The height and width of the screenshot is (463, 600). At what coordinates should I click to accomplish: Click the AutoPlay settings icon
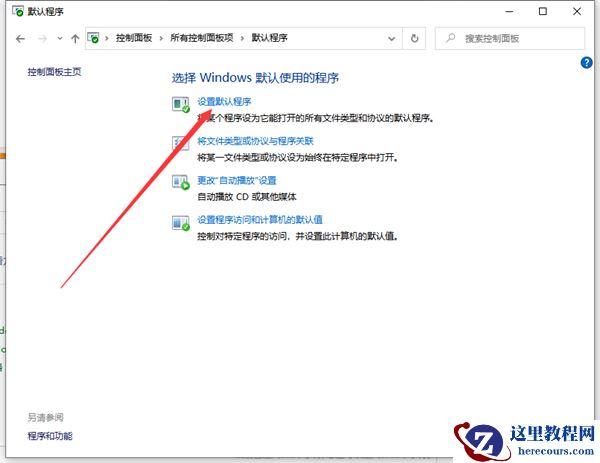coord(181,183)
